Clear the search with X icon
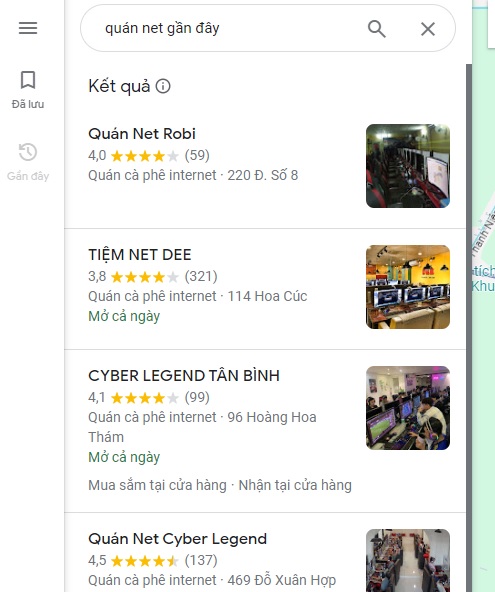This screenshot has width=495, height=592. click(x=428, y=29)
